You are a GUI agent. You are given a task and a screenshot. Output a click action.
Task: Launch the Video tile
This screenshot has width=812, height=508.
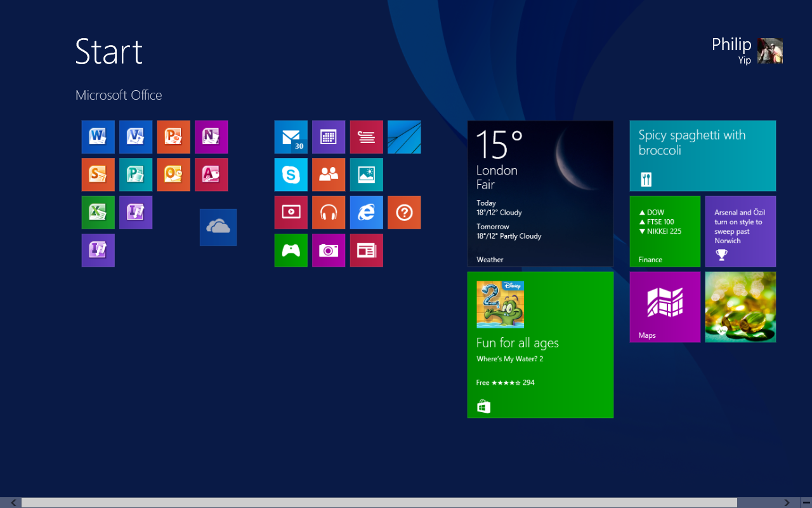(x=291, y=213)
